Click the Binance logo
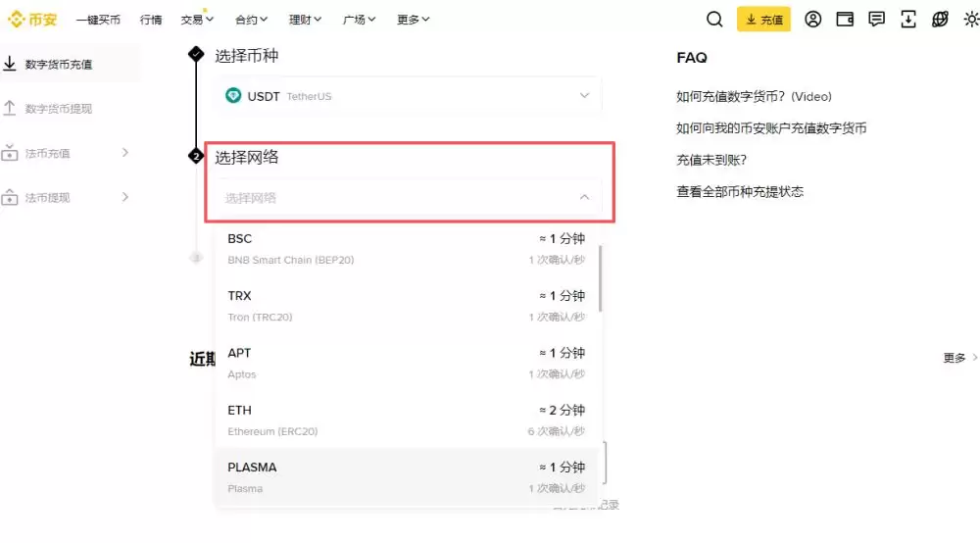The height and width of the screenshot is (543, 980). click(x=32, y=20)
